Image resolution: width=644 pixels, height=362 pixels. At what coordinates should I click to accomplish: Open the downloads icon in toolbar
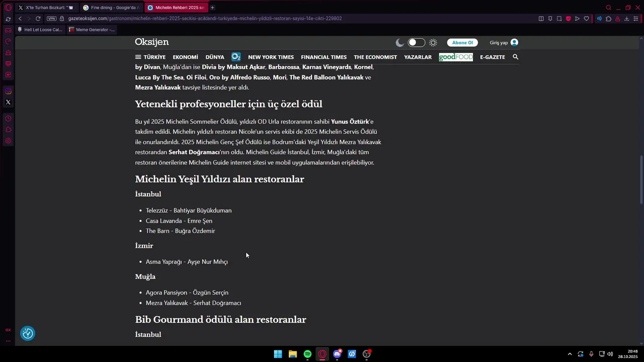coord(626,19)
